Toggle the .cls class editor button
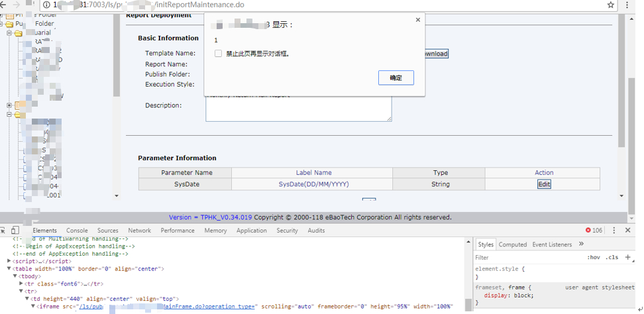Screen dimensions: 644x314 612,257
